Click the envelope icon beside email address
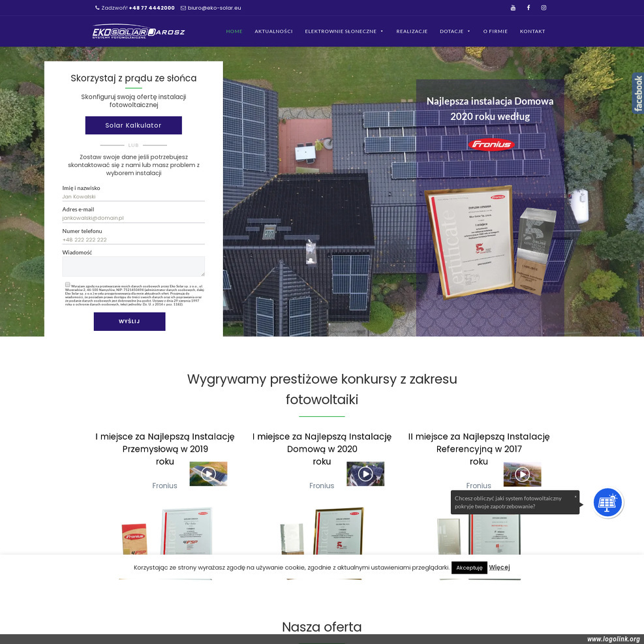 tap(183, 8)
